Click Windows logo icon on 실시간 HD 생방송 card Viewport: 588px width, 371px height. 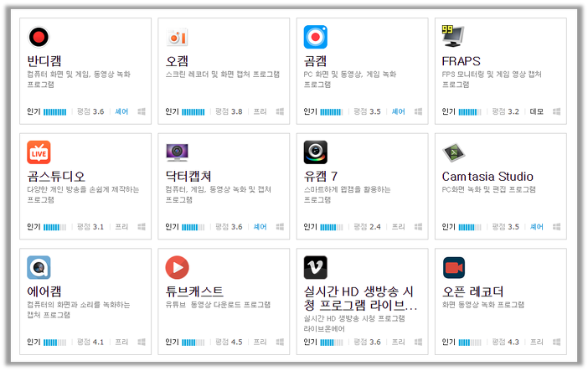pos(418,342)
